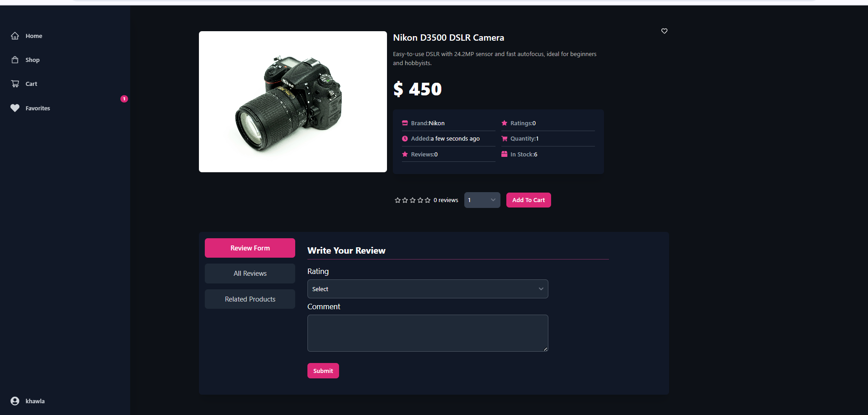Submit your review with the Submit button

323,370
